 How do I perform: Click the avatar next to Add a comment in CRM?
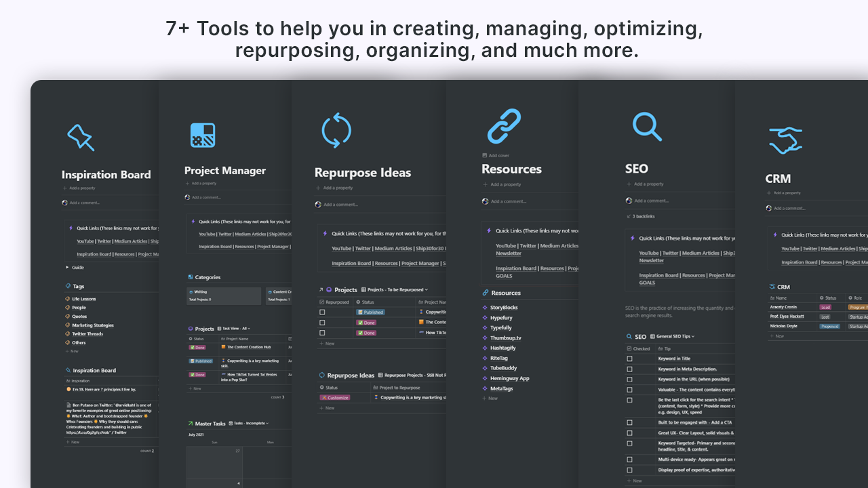pos(768,208)
